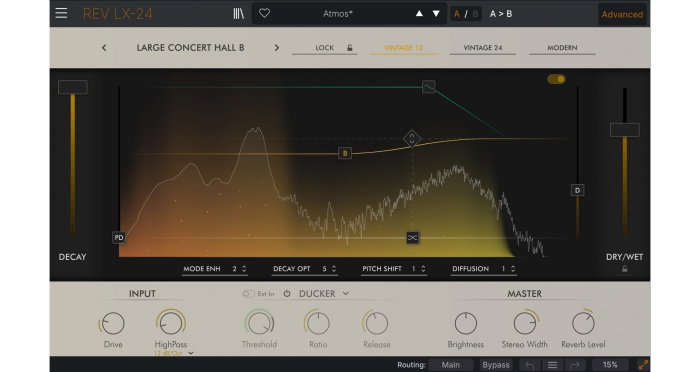Click the Ratio knob
This screenshot has width=700, height=372.
click(318, 323)
